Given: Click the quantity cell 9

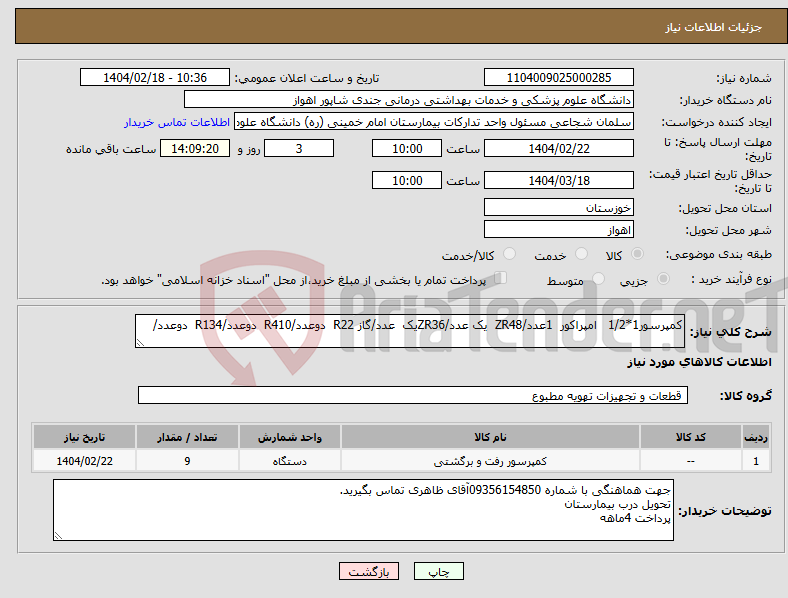Looking at the screenshot, I should click(x=187, y=461).
